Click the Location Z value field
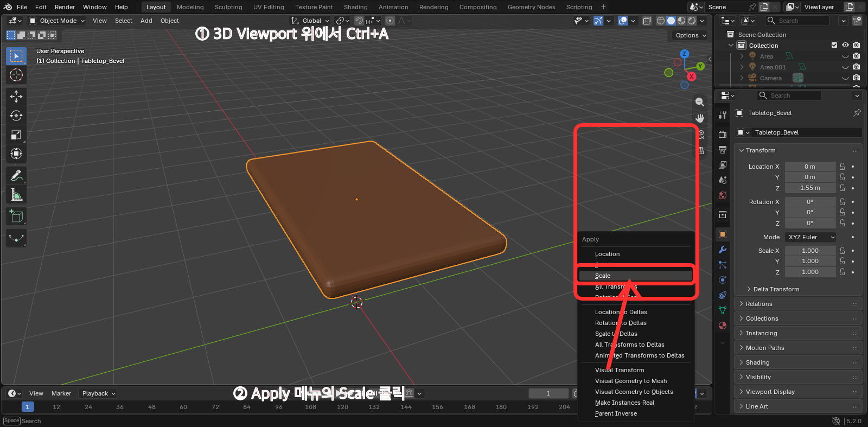868x427 pixels. (810, 188)
